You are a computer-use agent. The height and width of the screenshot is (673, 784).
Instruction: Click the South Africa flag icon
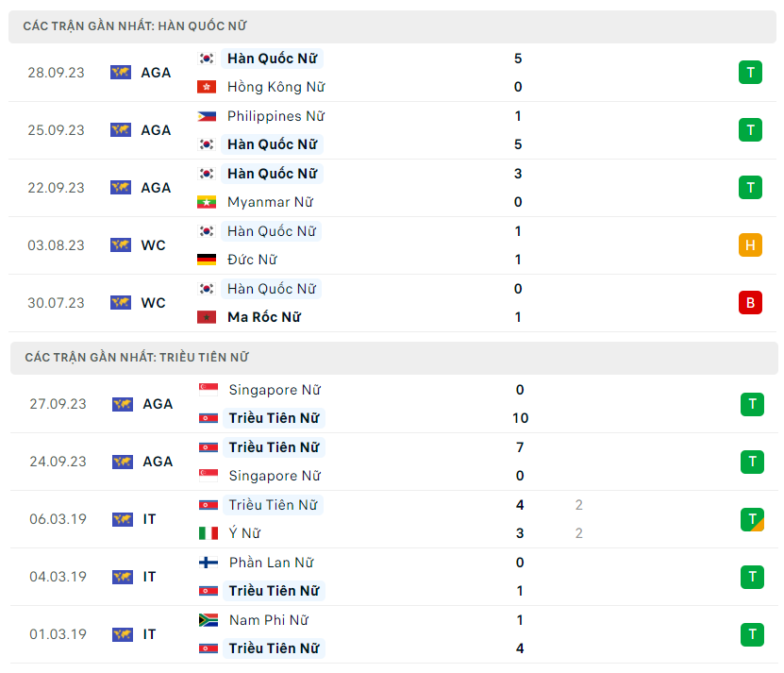(209, 620)
